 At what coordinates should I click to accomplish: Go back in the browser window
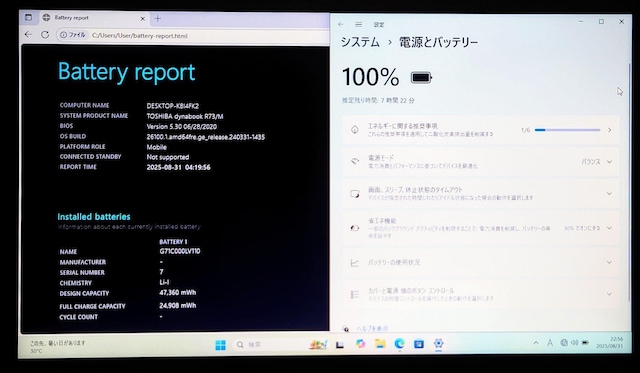point(28,35)
